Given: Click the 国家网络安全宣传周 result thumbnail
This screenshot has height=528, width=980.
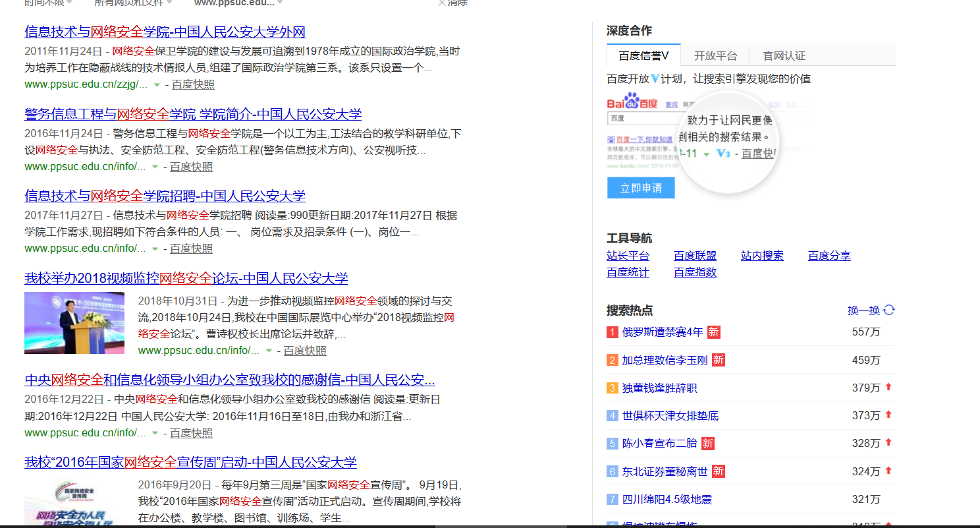Looking at the screenshot, I should [74, 501].
